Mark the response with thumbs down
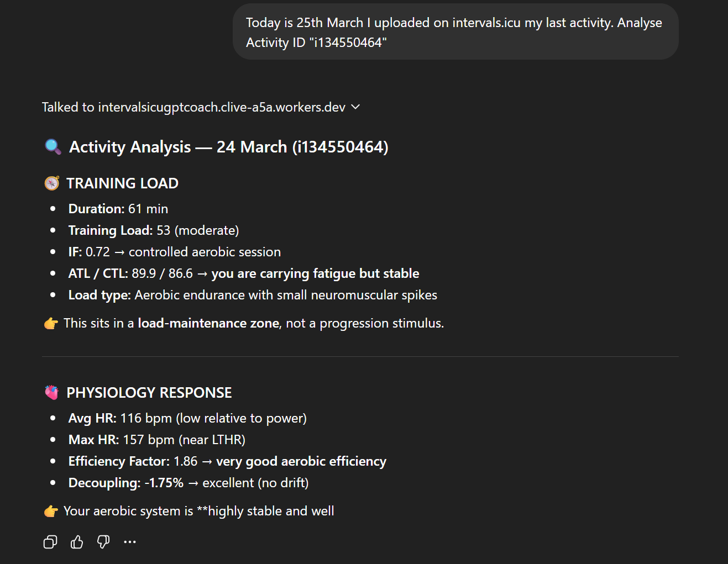 103,542
